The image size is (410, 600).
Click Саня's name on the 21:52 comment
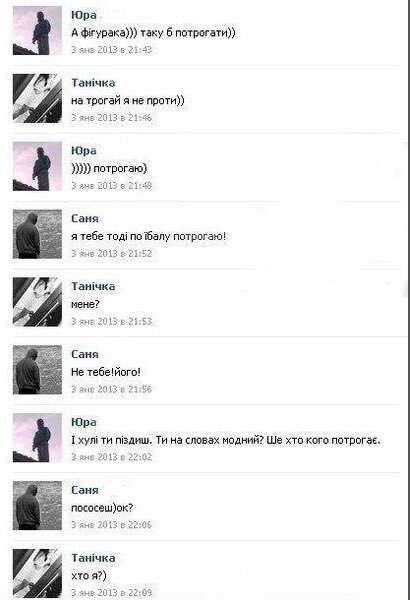85,218
